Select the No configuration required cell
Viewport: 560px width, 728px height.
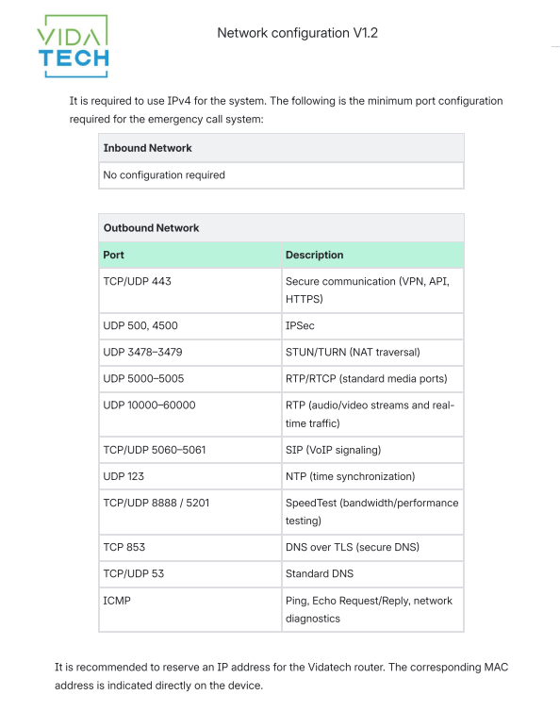281,175
